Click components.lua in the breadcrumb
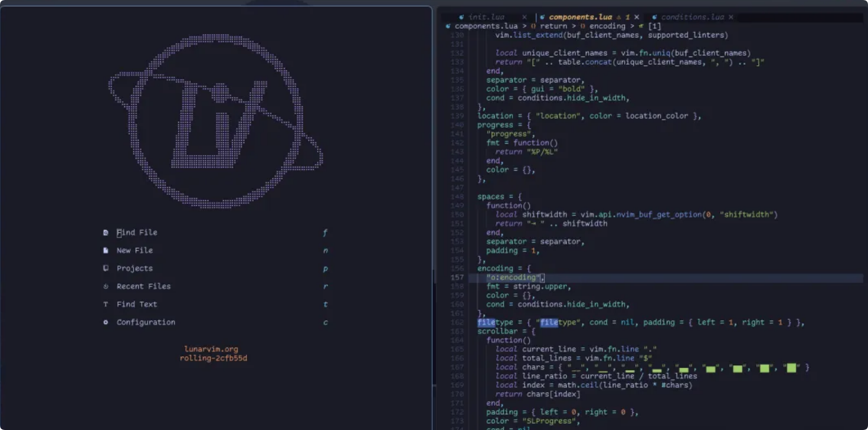Image resolution: width=868 pixels, height=430 pixels. pos(486,26)
